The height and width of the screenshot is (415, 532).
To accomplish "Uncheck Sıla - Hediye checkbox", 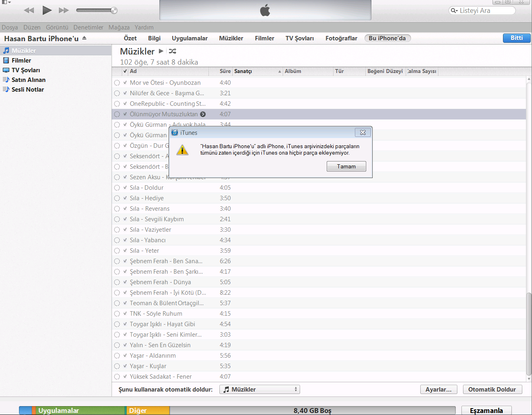I will coord(125,198).
